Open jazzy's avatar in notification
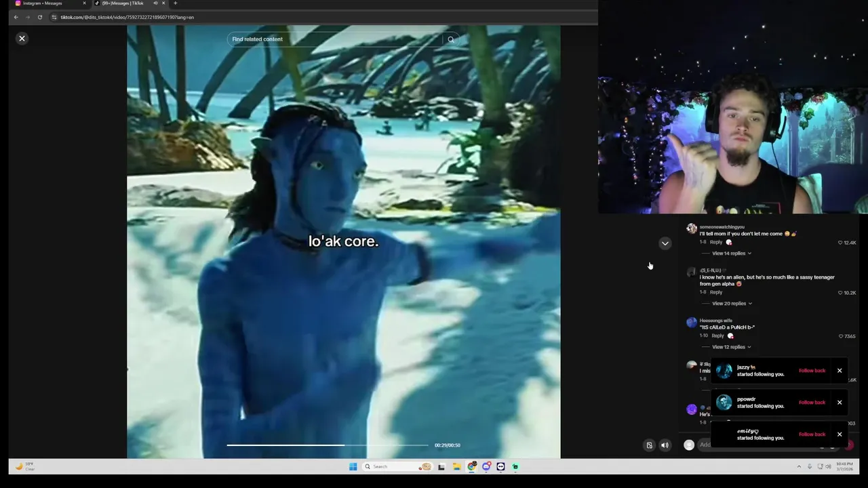The height and width of the screenshot is (488, 868). 724,371
